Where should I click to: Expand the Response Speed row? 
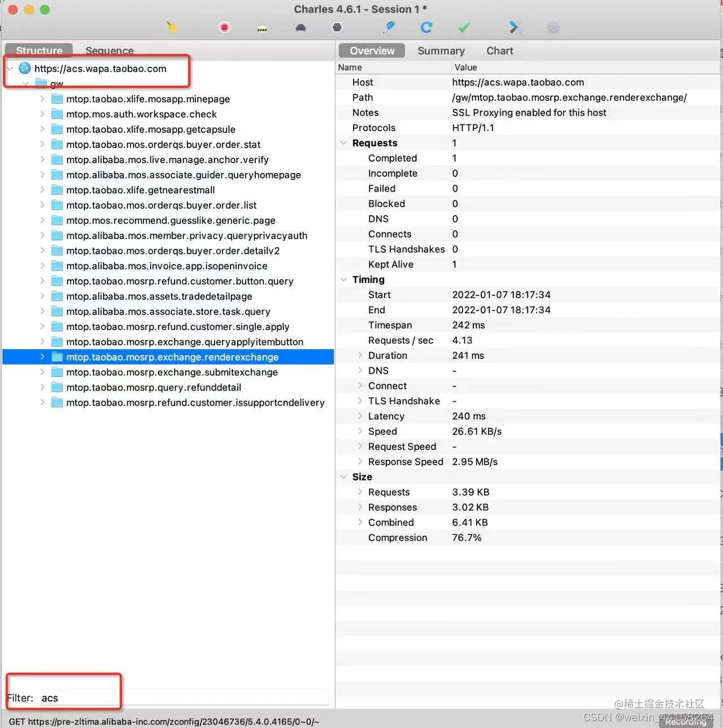point(360,461)
